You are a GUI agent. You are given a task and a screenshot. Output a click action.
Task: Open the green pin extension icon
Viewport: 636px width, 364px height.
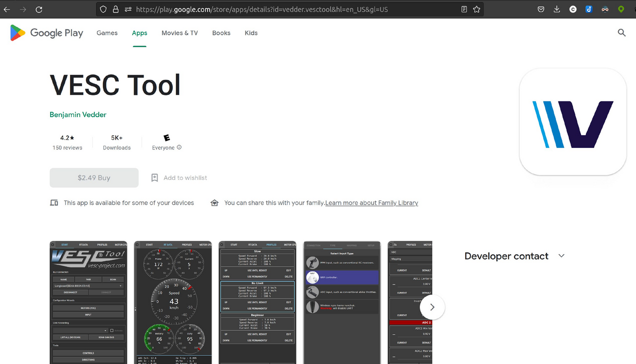point(621,9)
